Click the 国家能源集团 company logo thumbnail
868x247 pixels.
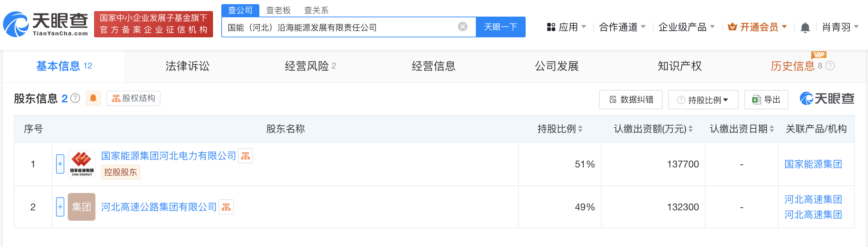tap(82, 164)
